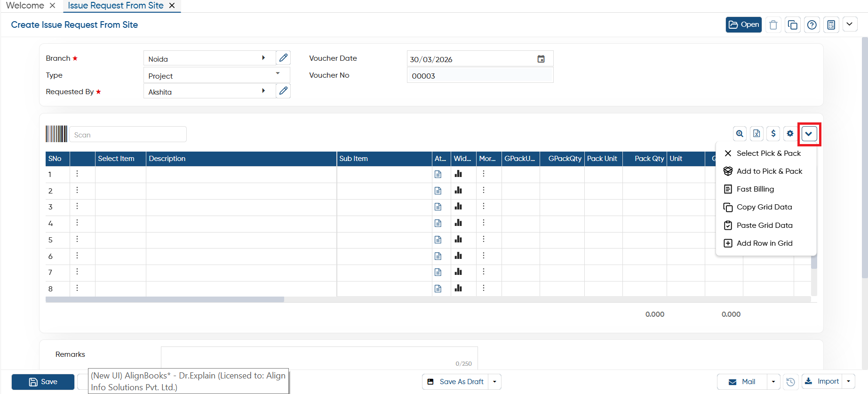Viewport: 868px width, 394px height.
Task: Expand the Mail dropdown arrow
Action: pyautogui.click(x=773, y=382)
